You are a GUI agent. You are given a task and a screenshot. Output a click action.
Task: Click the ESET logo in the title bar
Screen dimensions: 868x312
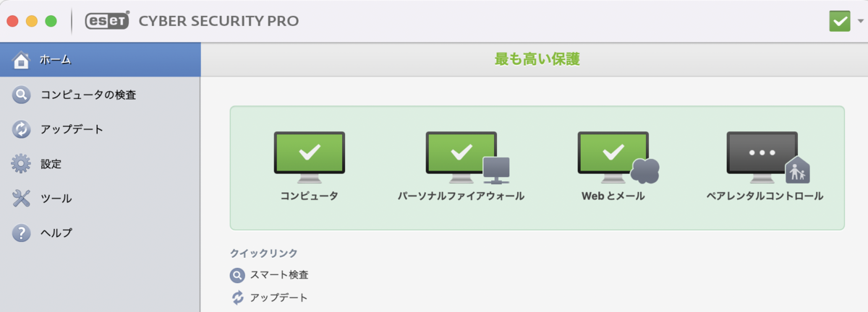[x=107, y=21]
